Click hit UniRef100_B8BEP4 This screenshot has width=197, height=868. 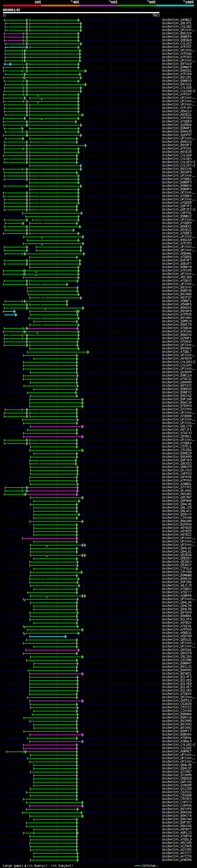tap(177, 37)
